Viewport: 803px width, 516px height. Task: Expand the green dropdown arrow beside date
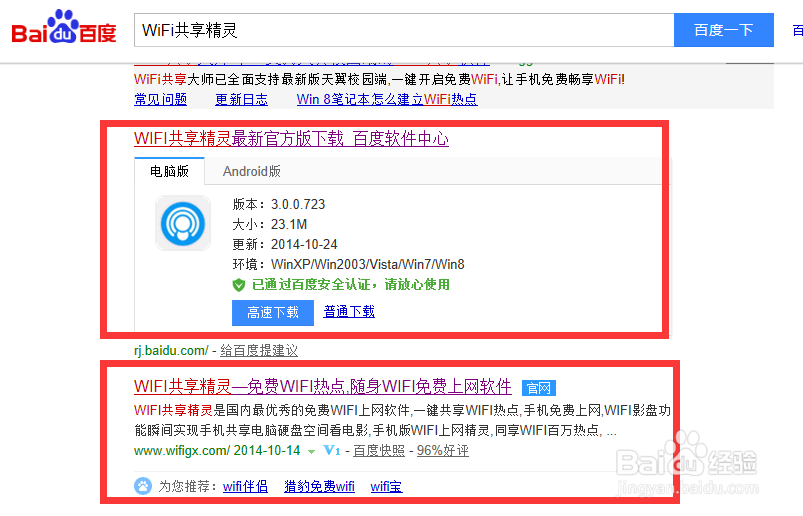pos(311,452)
